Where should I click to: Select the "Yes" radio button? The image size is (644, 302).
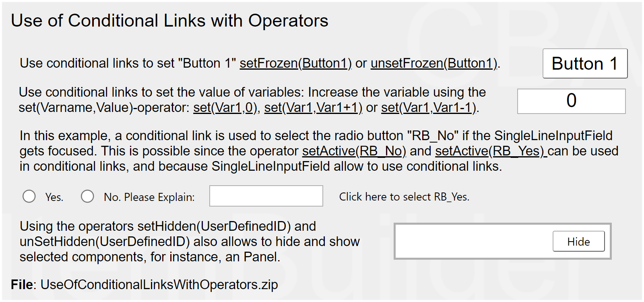coord(29,197)
